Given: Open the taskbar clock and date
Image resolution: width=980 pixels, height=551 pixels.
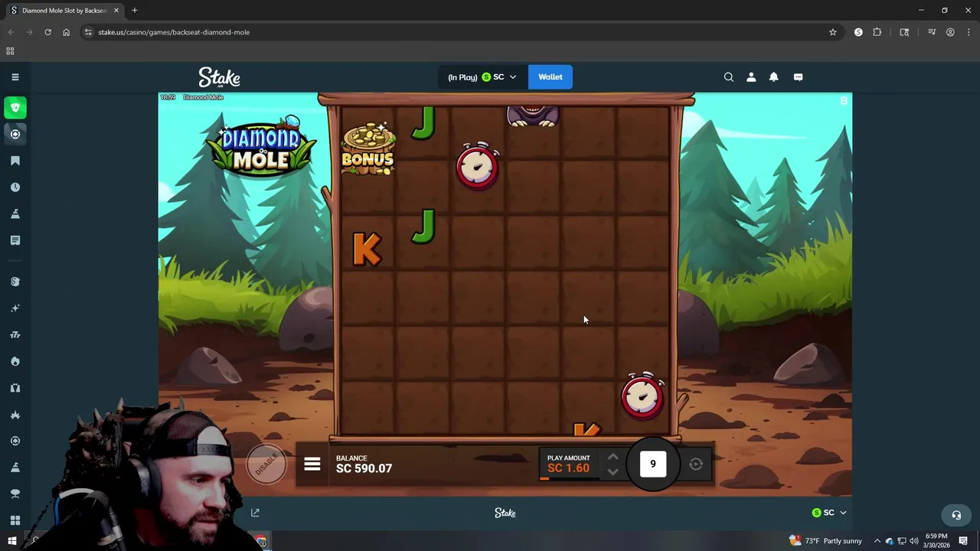Looking at the screenshot, I should coord(936,541).
